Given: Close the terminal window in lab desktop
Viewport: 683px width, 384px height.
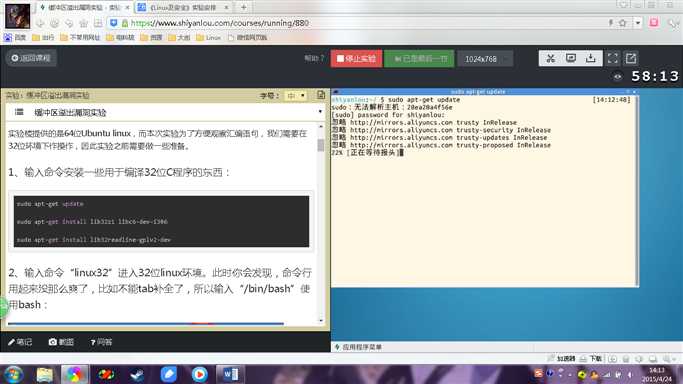Looking at the screenshot, I should (634, 92).
